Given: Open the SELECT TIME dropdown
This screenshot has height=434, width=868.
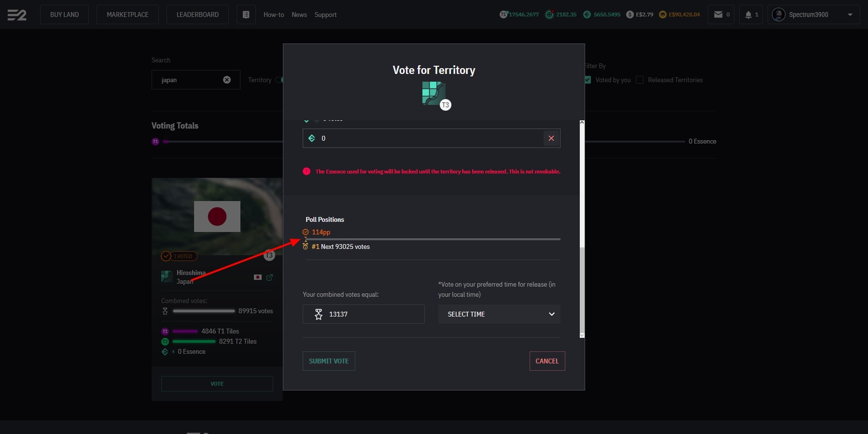Looking at the screenshot, I should point(499,314).
